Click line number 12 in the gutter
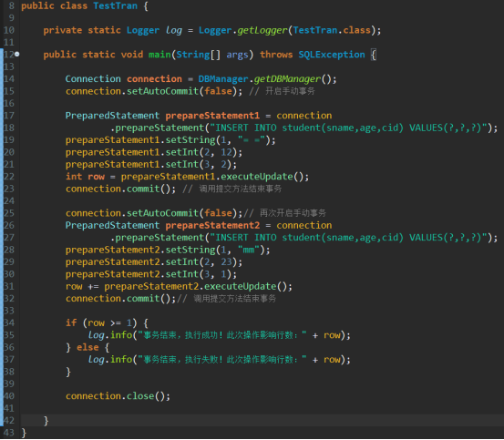Screen dimensions: 504x440 [x=9, y=55]
